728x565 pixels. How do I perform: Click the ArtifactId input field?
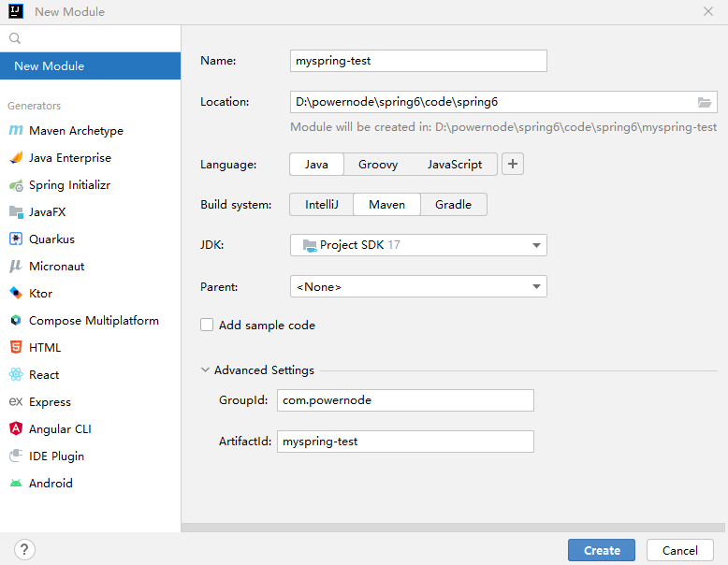pos(405,442)
